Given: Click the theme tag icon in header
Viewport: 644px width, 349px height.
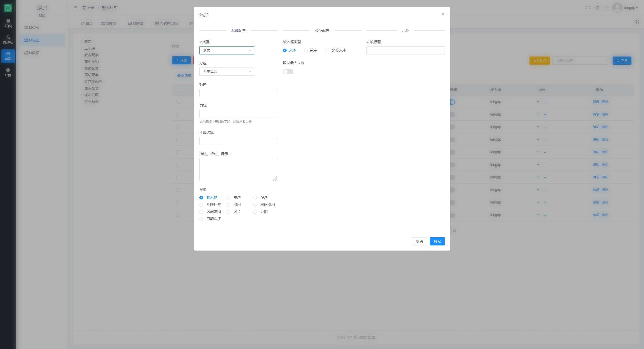Looking at the screenshot, I should click(597, 8).
